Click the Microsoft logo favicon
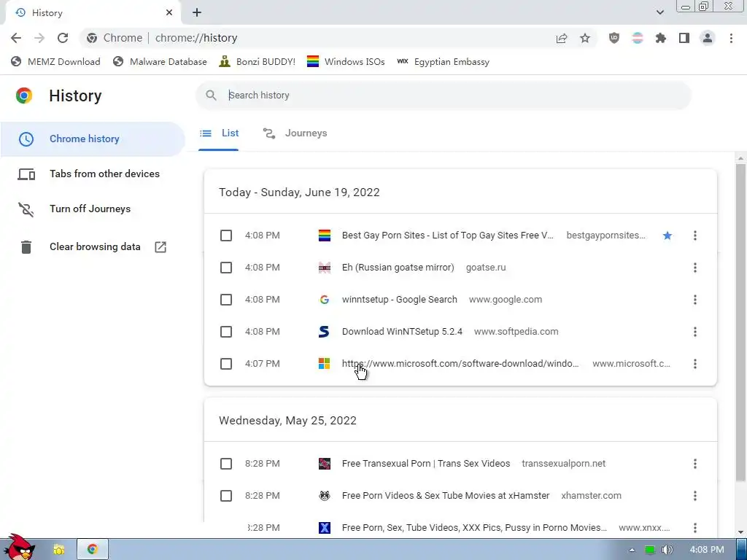This screenshot has width=747, height=560. coord(325,364)
